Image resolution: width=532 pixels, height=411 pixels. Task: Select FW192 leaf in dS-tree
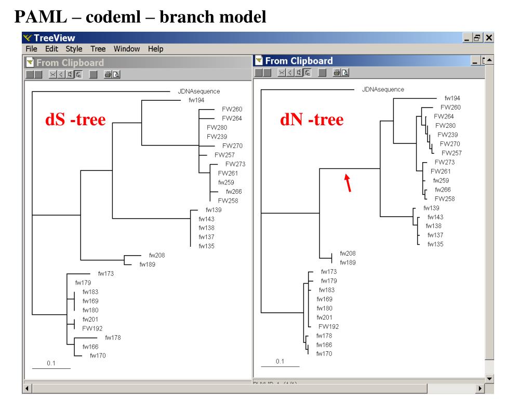click(92, 328)
